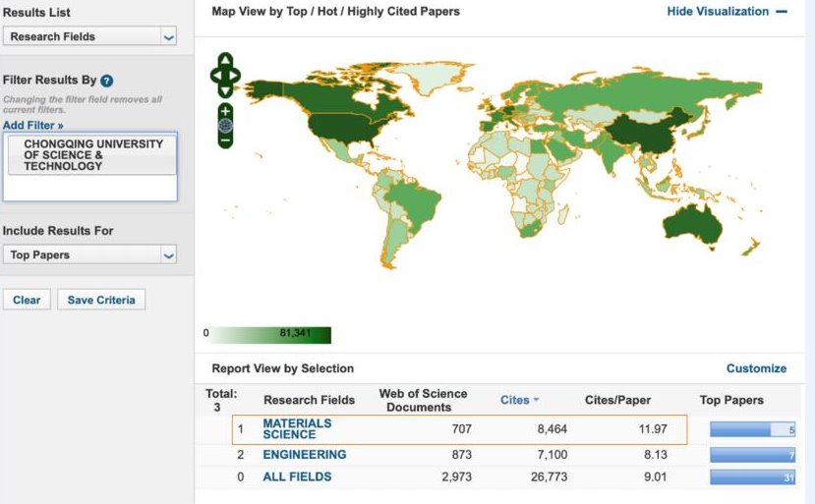This screenshot has width=815, height=504.
Task: Click the Add Filter link
Action: coord(32,125)
